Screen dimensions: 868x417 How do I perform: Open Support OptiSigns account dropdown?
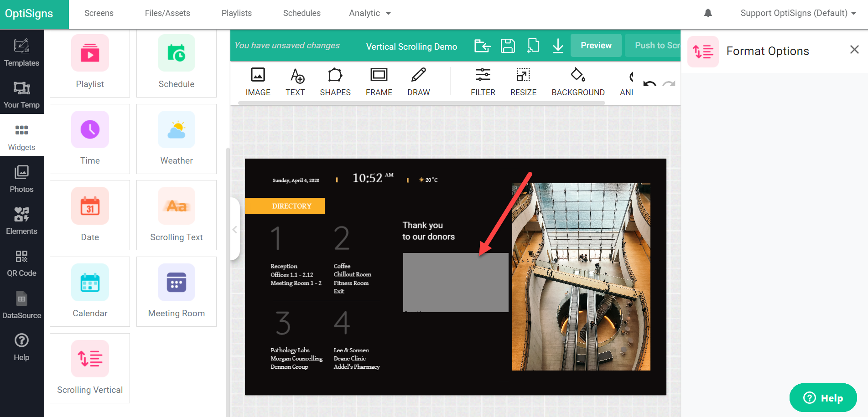tap(798, 13)
